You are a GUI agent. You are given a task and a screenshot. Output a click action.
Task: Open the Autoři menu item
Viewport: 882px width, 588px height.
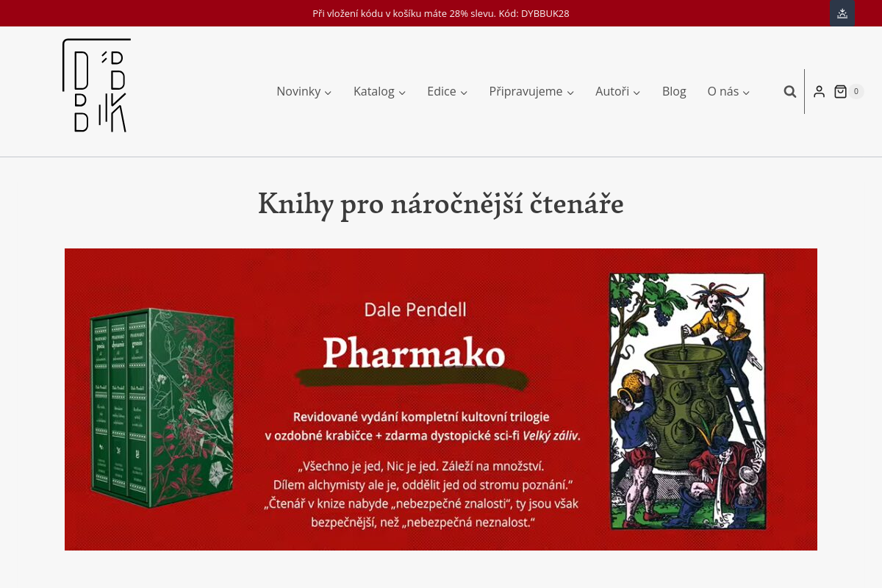612,91
